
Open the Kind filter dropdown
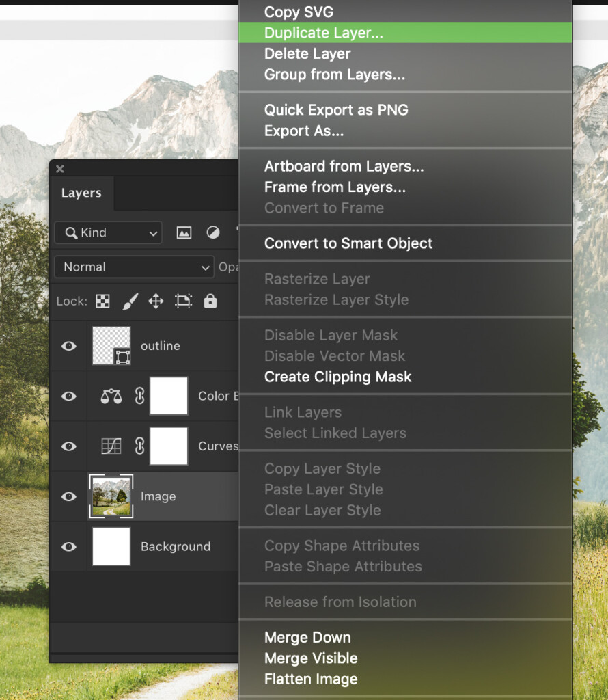[108, 232]
